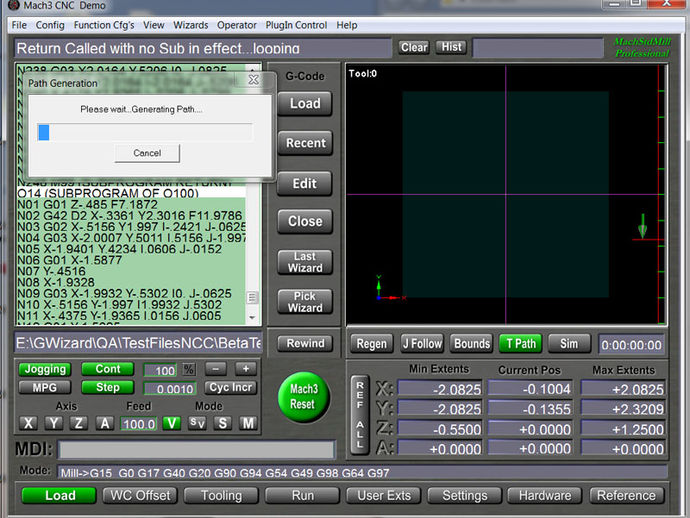Click the elapsed time readout 0:00:00:00
This screenshot has height=518, width=690.
[x=631, y=345]
